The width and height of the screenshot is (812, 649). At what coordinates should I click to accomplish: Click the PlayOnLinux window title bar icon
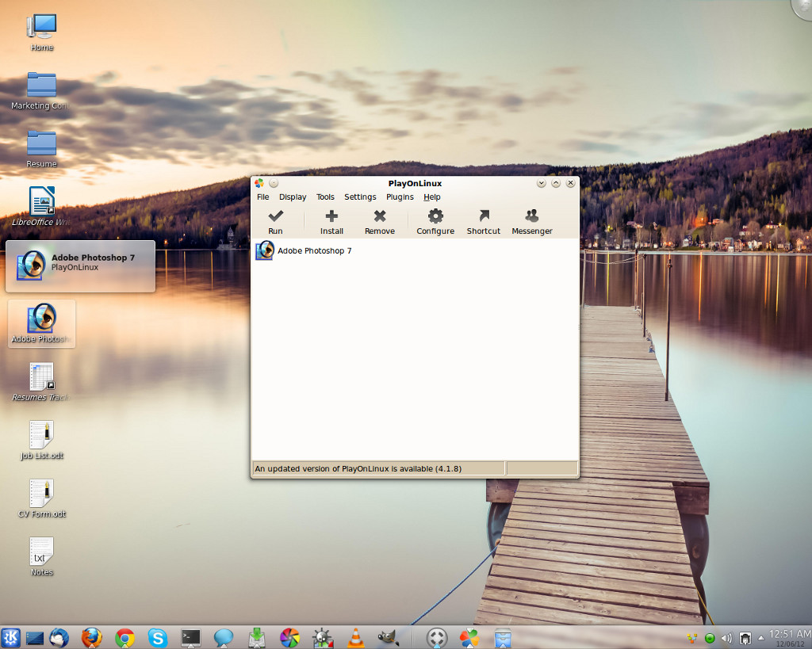point(259,183)
